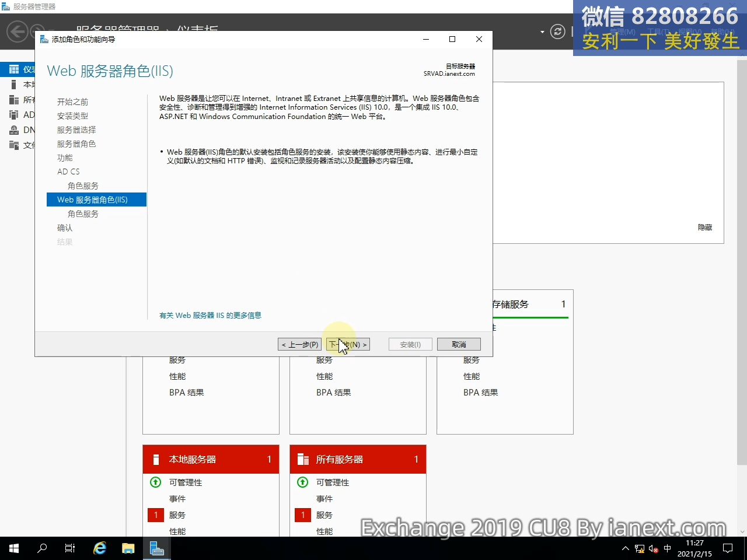Select the AD CS icon in left sidebar
The height and width of the screenshot is (560, 747).
pyautogui.click(x=14, y=115)
